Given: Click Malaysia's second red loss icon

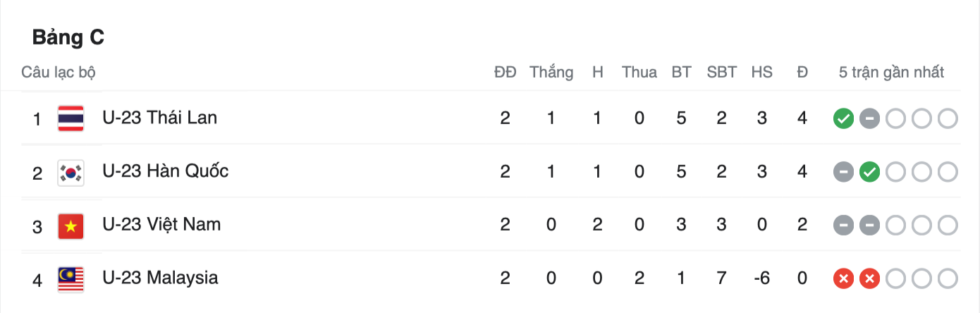Looking at the screenshot, I should [x=870, y=278].
